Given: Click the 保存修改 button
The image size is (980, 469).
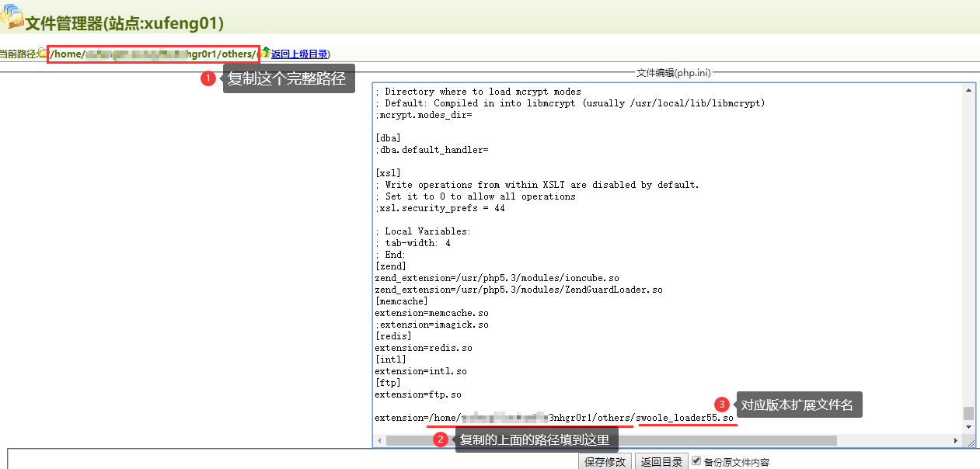Looking at the screenshot, I should pyautogui.click(x=604, y=460).
